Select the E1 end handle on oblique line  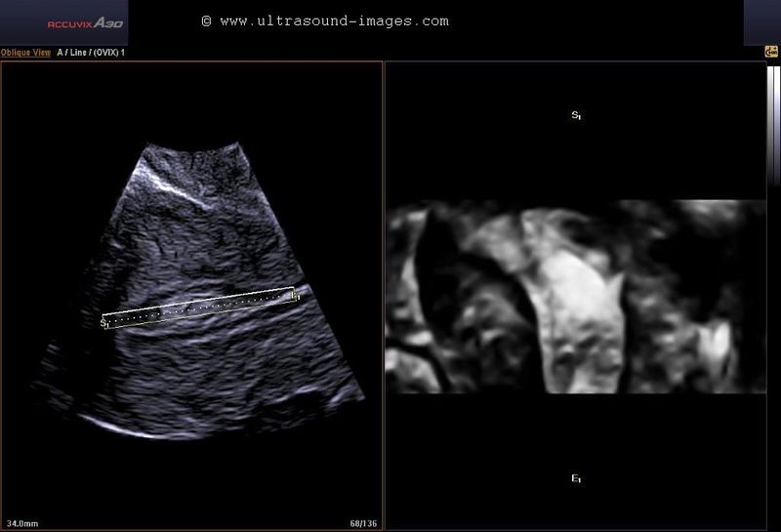coord(295,293)
